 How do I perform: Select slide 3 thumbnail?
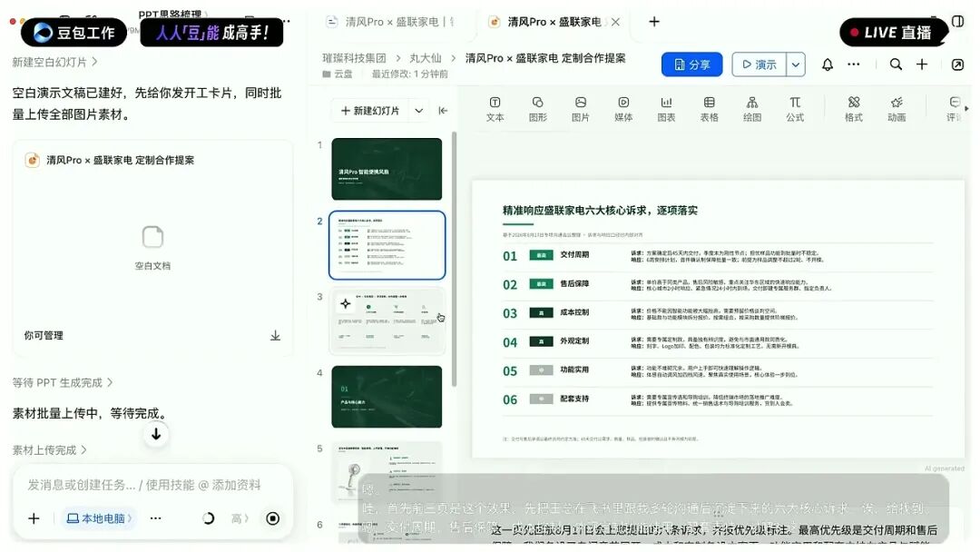387,320
